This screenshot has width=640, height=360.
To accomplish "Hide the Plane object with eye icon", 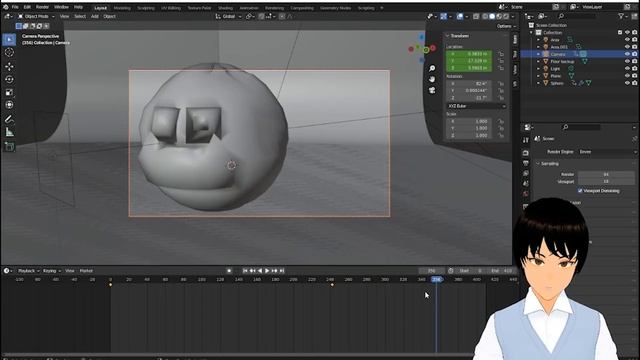I will click(627, 76).
